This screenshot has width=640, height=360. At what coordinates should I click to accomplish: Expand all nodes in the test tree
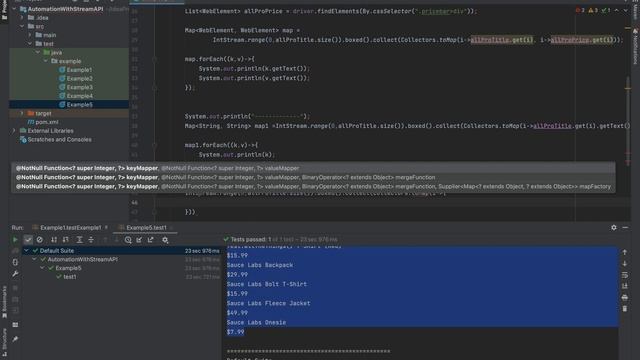80,240
